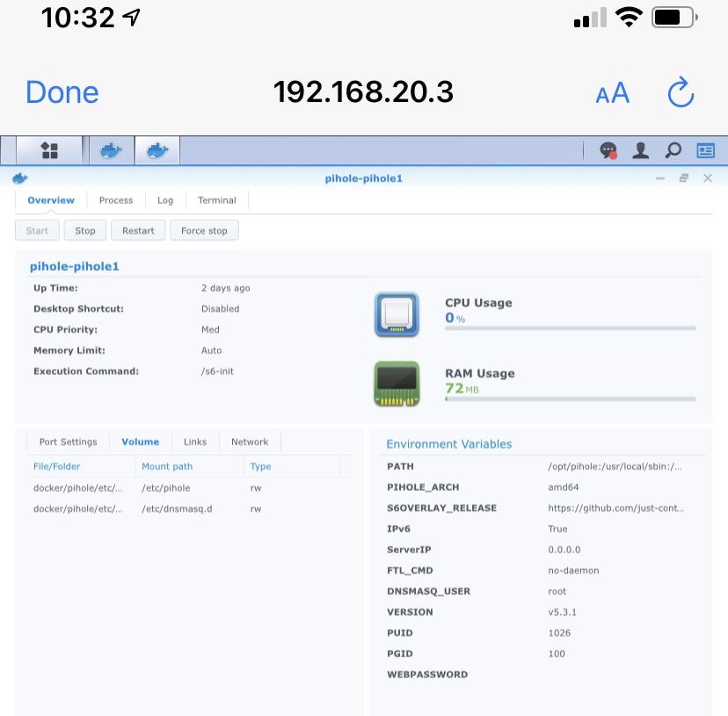The height and width of the screenshot is (716, 728).
Task: Tap the battery status icon
Action: tap(674, 18)
